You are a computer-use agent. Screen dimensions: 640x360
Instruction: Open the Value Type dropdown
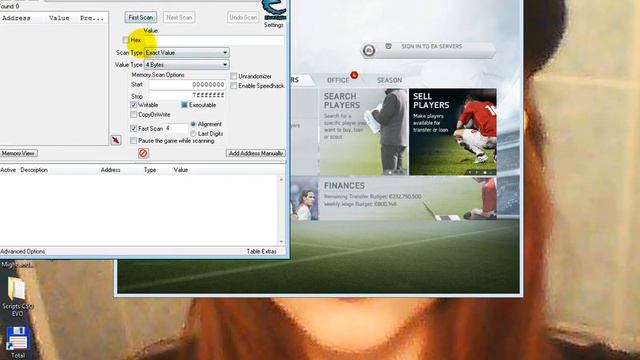tap(187, 64)
